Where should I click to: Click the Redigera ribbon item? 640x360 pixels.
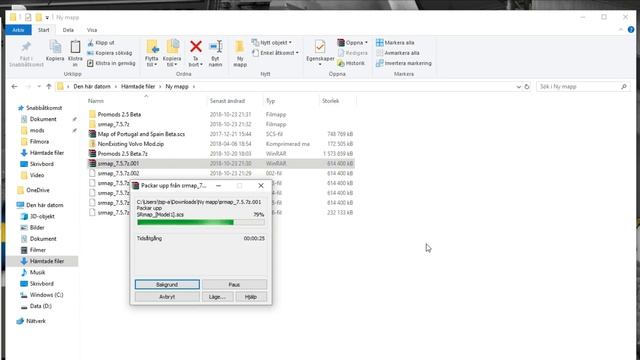353,53
